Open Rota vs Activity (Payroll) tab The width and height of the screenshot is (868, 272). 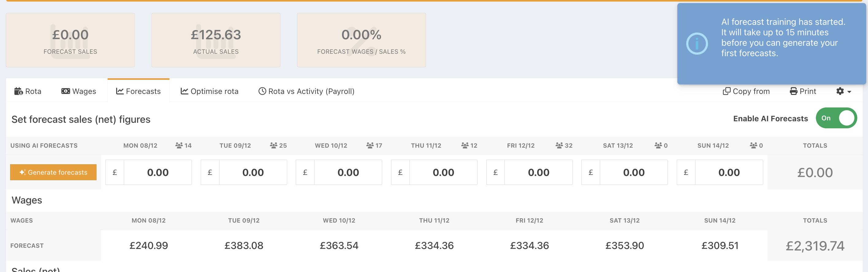pyautogui.click(x=306, y=91)
